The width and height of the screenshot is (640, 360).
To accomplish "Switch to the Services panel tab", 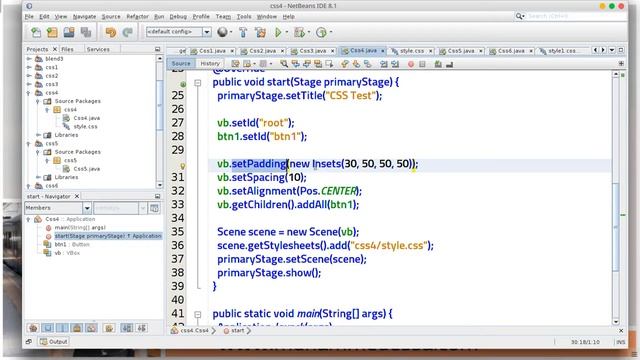I will [98, 49].
